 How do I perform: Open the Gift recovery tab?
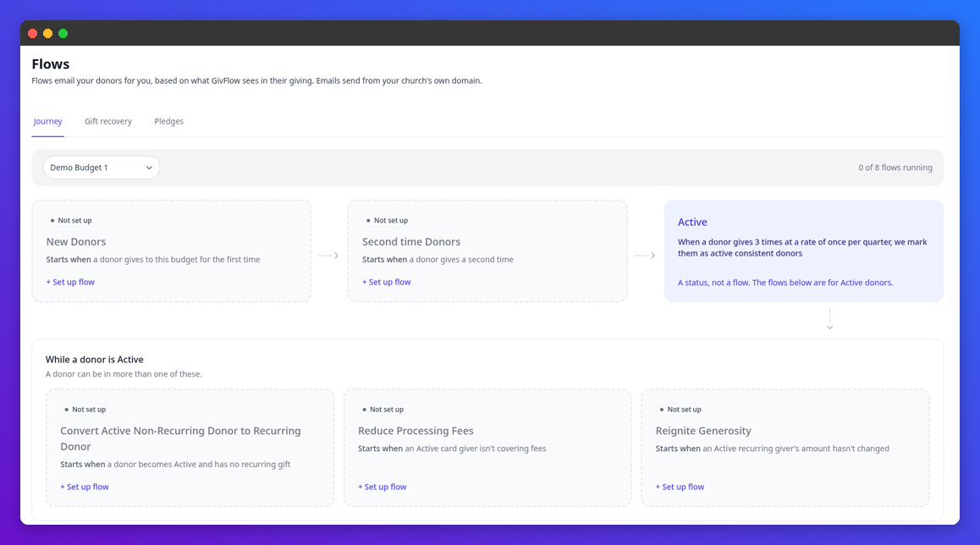(108, 121)
